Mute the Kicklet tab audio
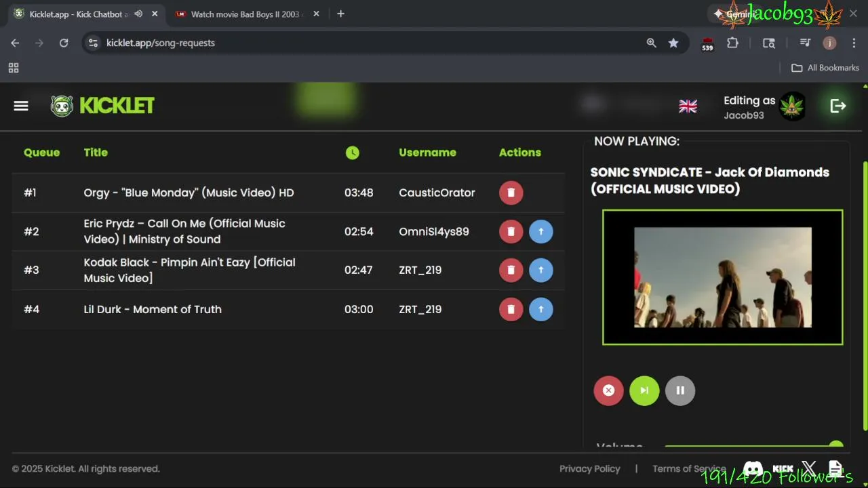The width and height of the screenshot is (868, 488). point(138,14)
